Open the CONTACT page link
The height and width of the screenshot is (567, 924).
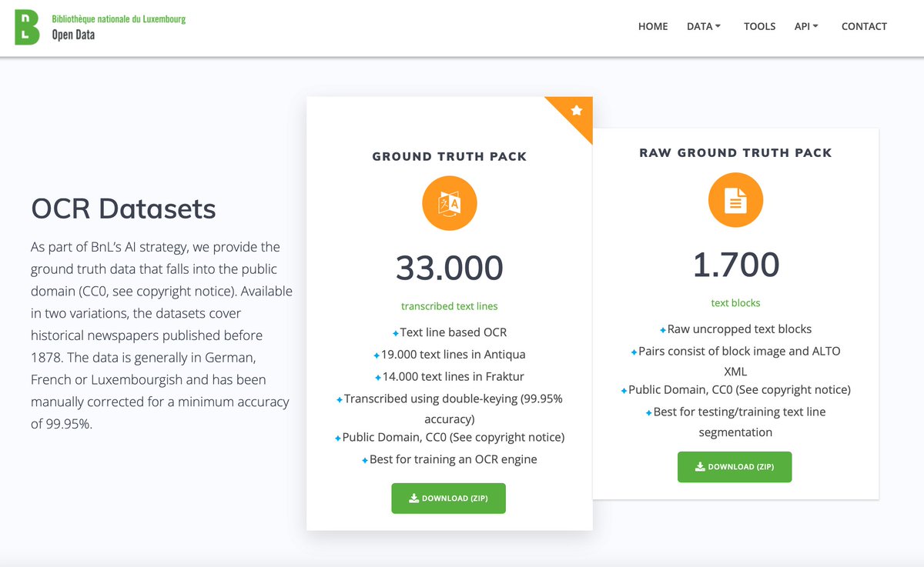pyautogui.click(x=864, y=26)
